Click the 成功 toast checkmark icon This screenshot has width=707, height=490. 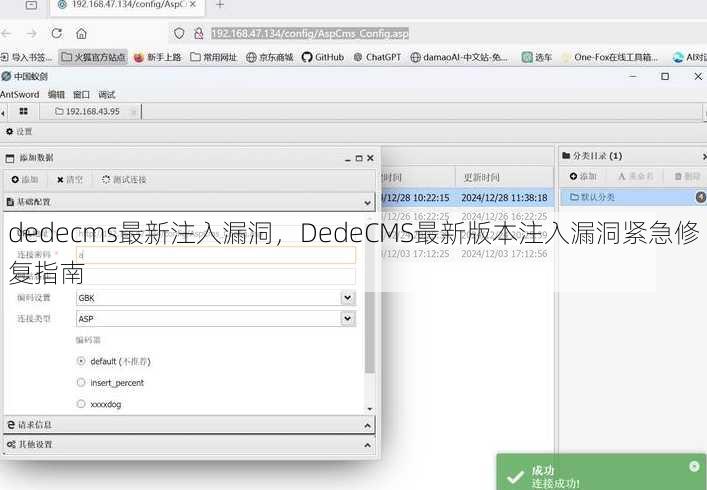tap(514, 477)
